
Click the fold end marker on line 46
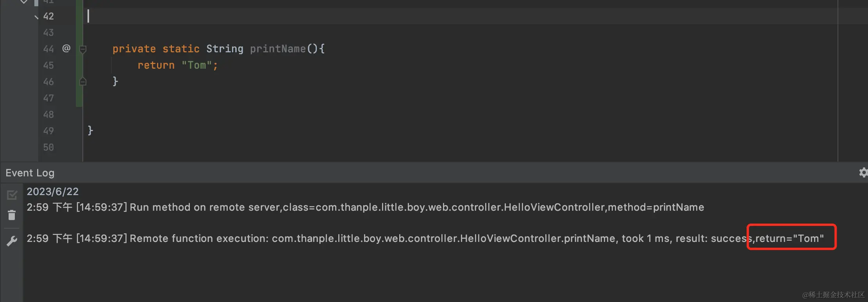point(83,81)
